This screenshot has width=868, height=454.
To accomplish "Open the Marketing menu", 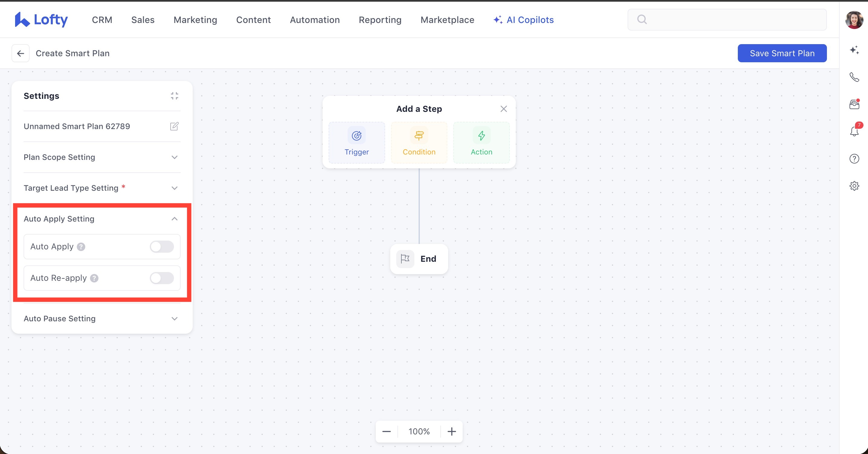I will (195, 20).
